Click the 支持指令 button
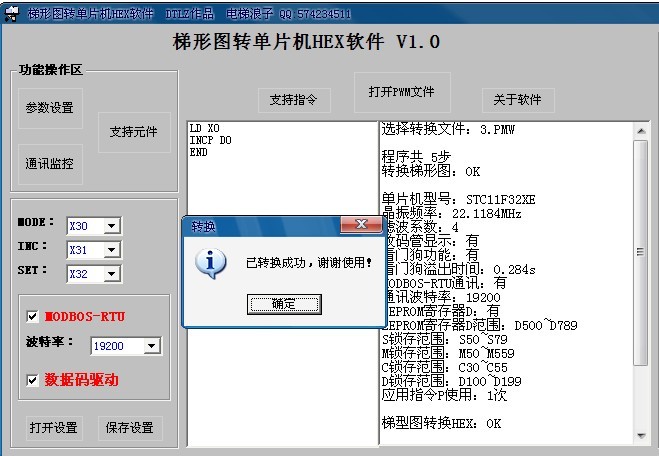Screen dimensions: 659x456 [x=294, y=100]
